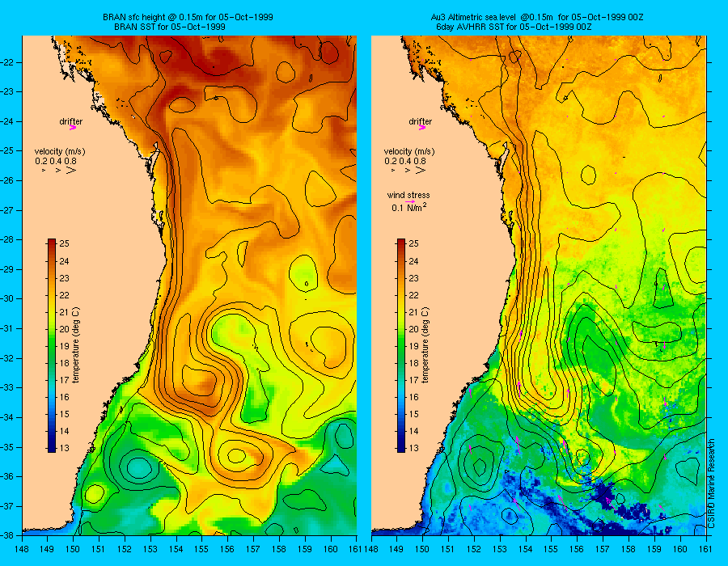This screenshot has height=566, width=728.
Task: Click the '-28' latitude axis label
Action: (7, 240)
